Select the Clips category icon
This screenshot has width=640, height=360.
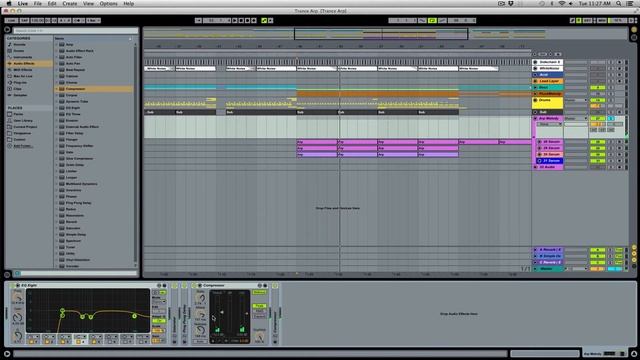pos(10,89)
